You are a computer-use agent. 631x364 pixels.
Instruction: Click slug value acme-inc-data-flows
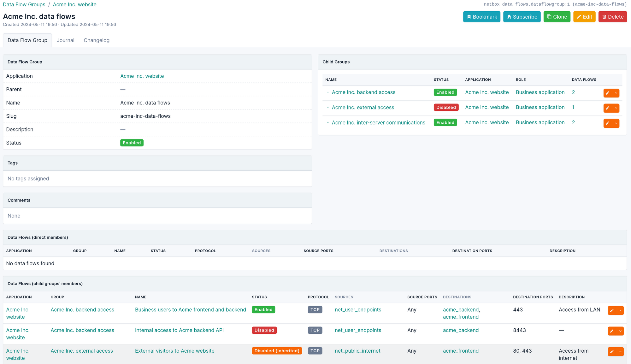coord(145,116)
